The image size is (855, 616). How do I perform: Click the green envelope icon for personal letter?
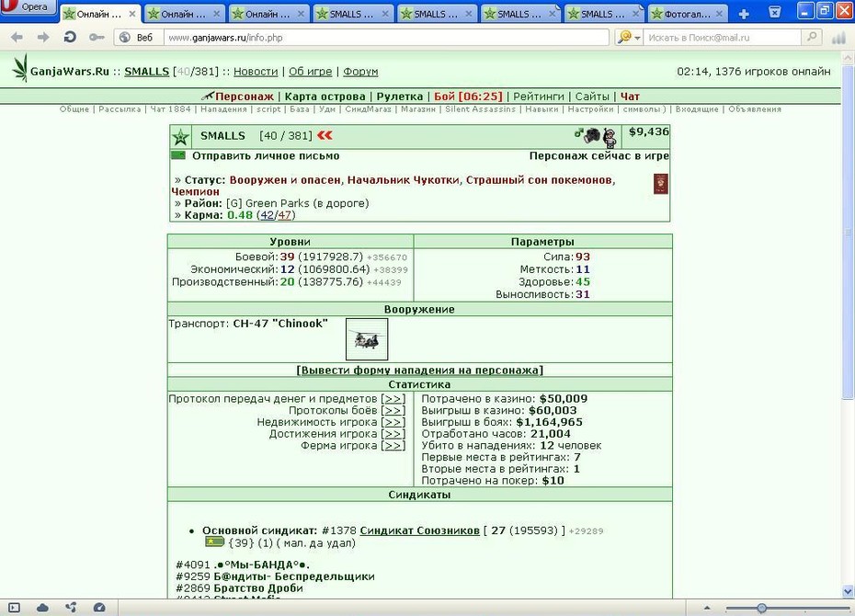click(x=178, y=155)
